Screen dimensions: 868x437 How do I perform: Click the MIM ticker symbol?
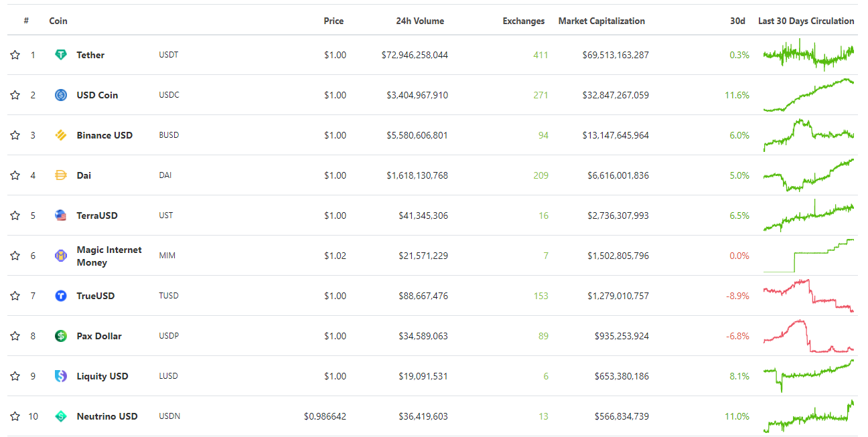coord(167,256)
